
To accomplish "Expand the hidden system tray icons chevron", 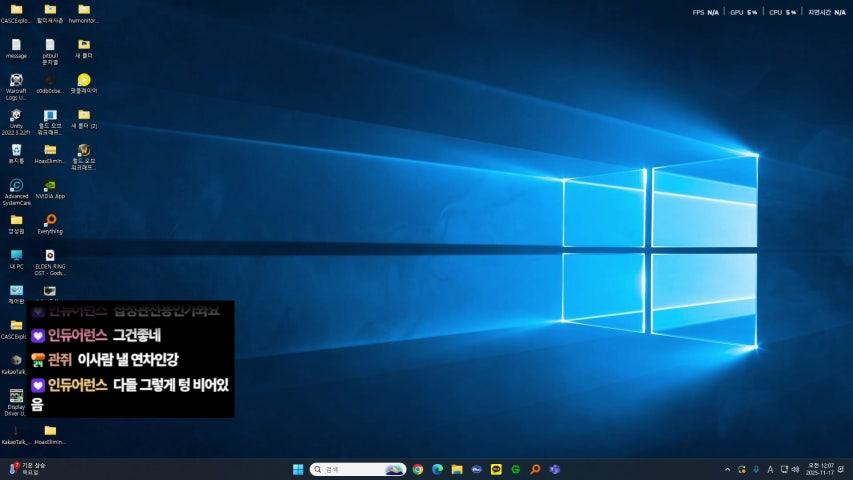I will (727, 469).
